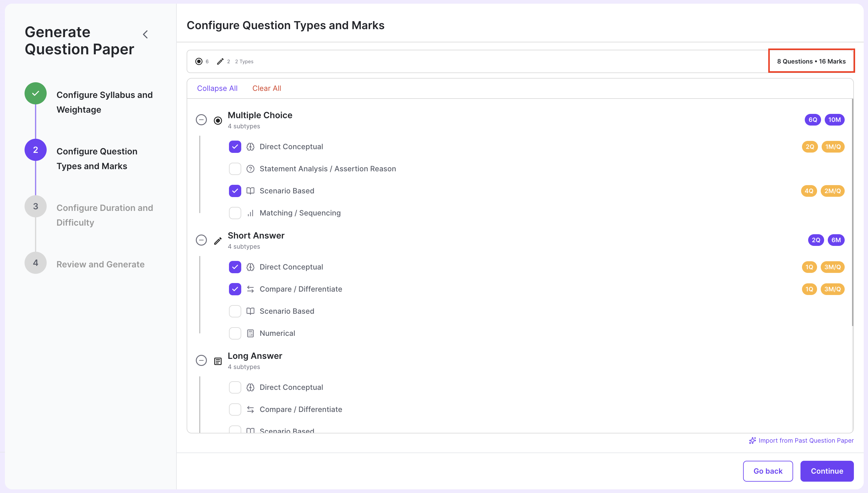This screenshot has width=868, height=493.
Task: Click the compare arrows icon beside Compare / Differentiate
Action: tap(250, 289)
